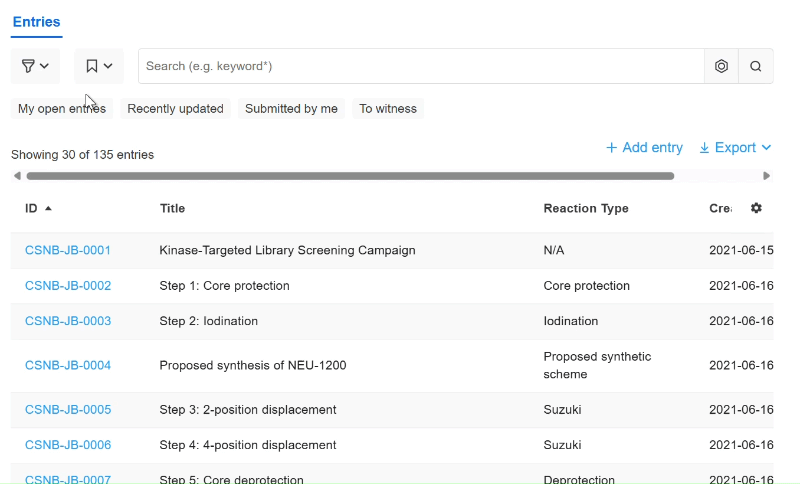This screenshot has height=484, width=800.
Task: Click 'Showing 30 of 135 entries' text
Action: tap(82, 155)
